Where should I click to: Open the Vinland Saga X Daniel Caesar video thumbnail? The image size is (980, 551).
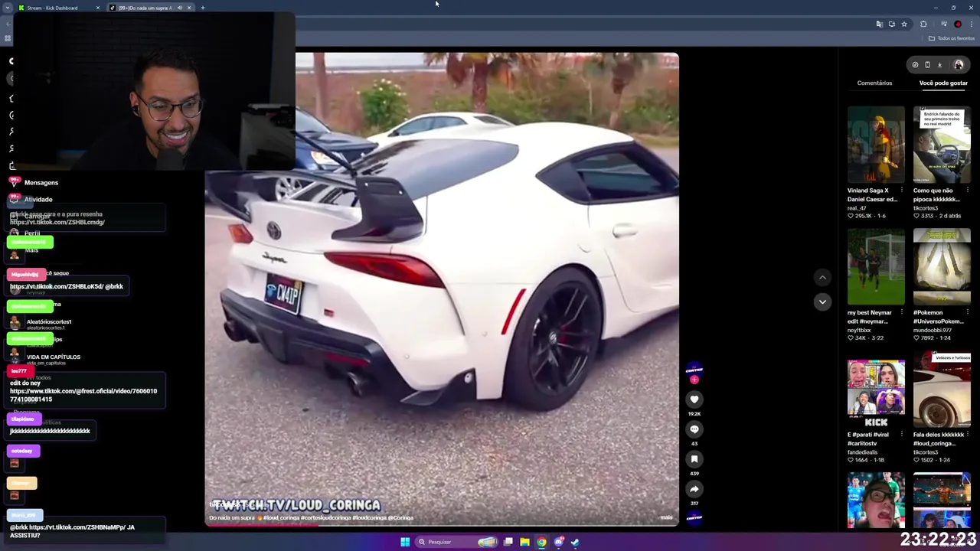[x=876, y=145]
